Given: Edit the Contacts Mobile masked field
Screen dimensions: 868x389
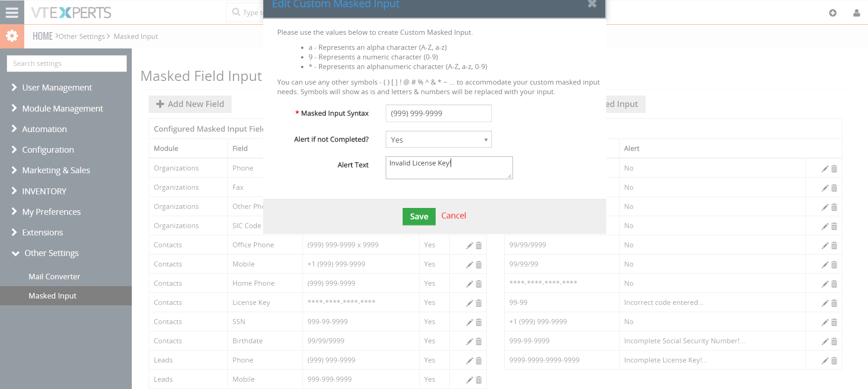Looking at the screenshot, I should pos(469,265).
